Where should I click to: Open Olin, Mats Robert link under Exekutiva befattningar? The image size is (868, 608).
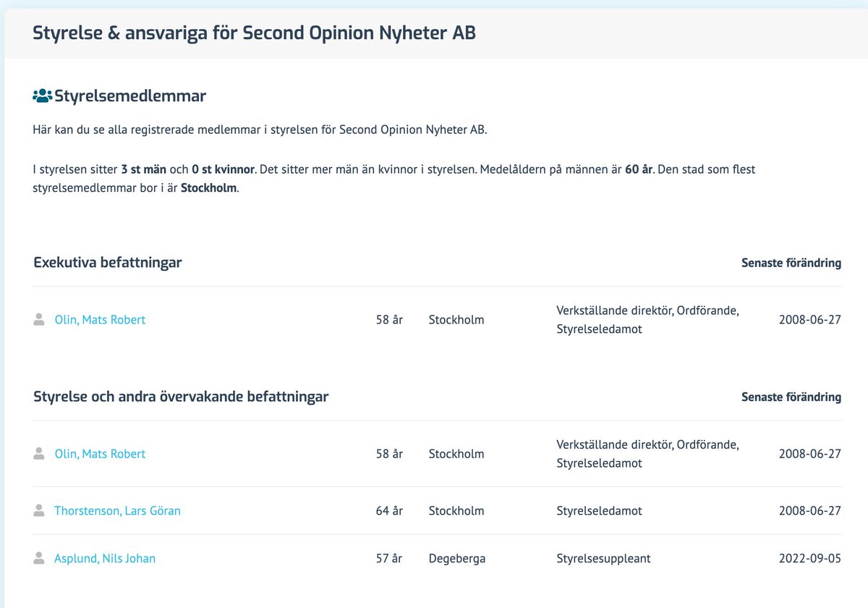click(x=100, y=319)
